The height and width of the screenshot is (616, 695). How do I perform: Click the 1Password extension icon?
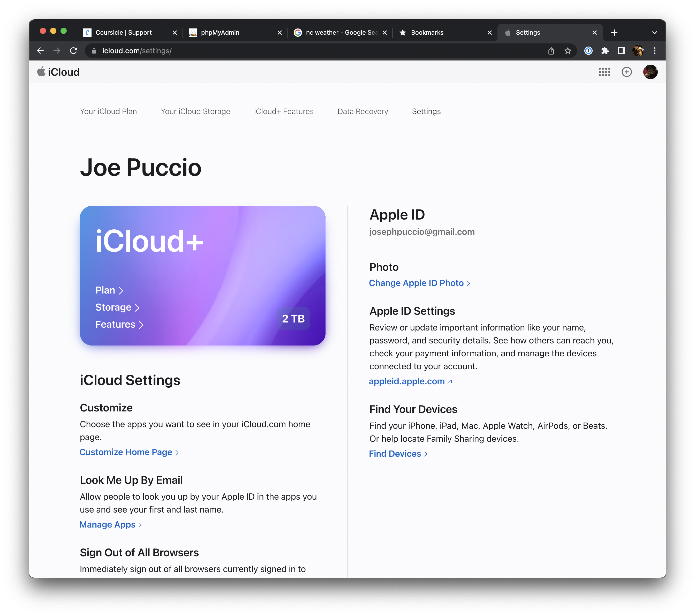(588, 51)
